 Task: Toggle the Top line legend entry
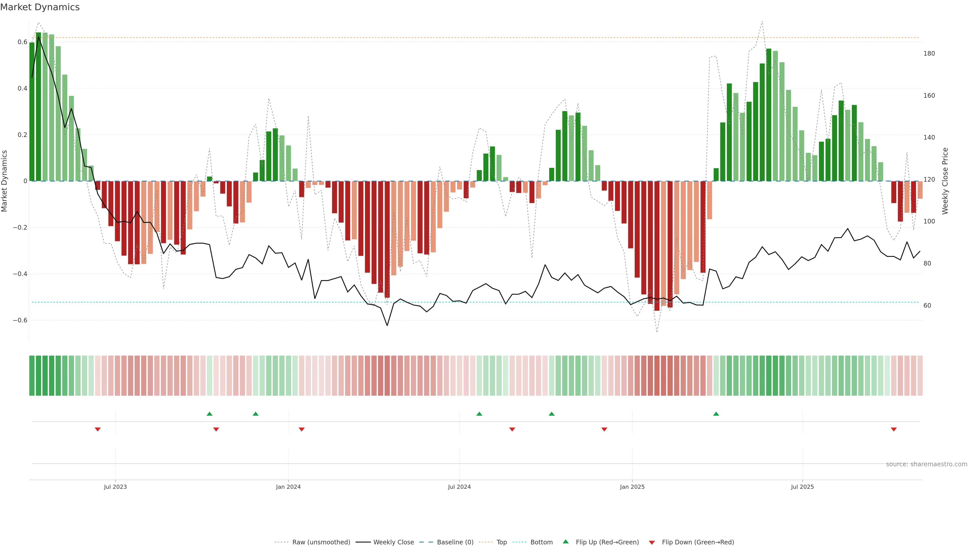(501, 542)
